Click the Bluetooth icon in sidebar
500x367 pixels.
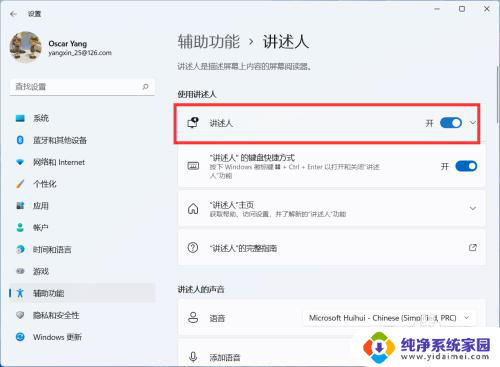pos(20,140)
